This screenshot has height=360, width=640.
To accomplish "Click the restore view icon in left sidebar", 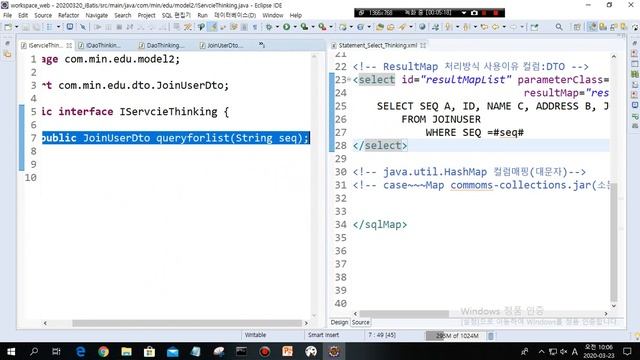I will 7,43.
